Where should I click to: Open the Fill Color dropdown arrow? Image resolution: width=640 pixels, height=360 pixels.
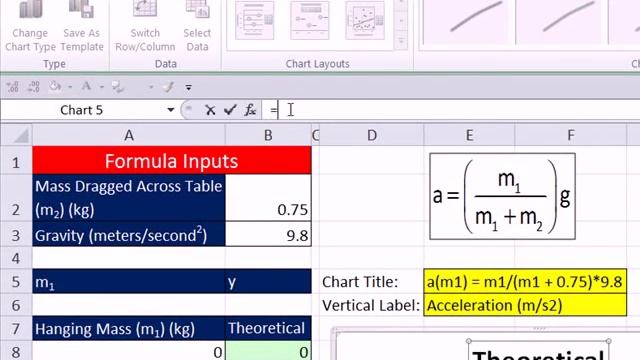70,87
